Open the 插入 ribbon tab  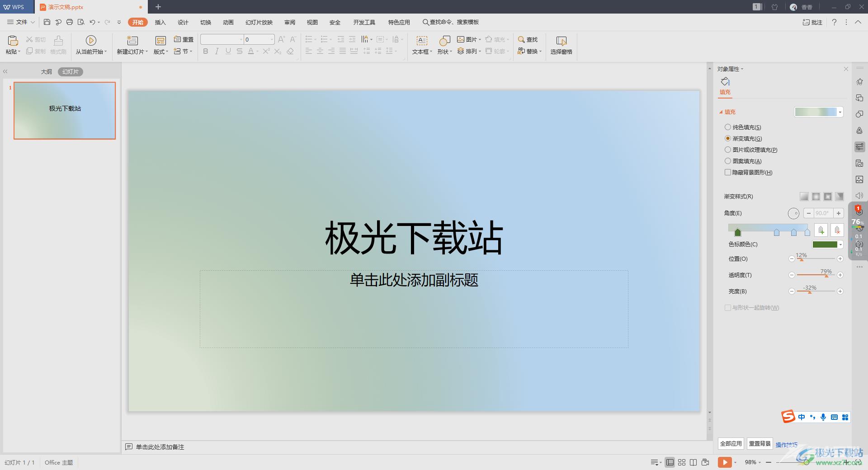coord(160,22)
